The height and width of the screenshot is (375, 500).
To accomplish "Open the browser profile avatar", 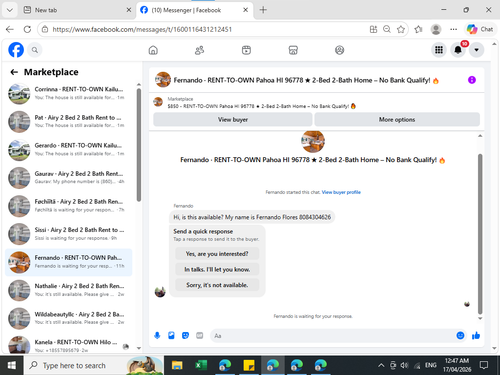I will (436, 29).
